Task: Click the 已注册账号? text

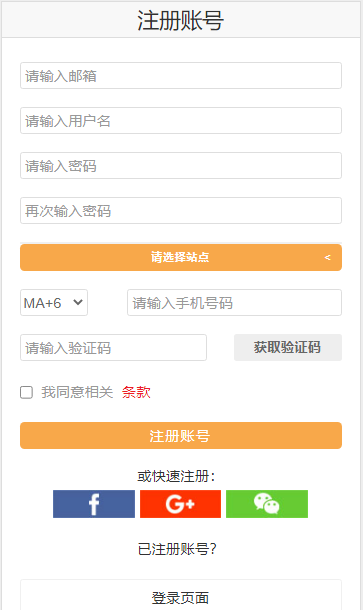Action: pos(177,549)
